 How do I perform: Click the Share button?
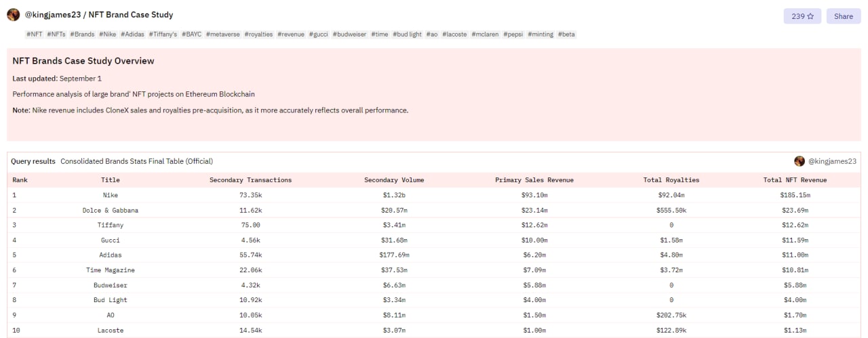[844, 16]
